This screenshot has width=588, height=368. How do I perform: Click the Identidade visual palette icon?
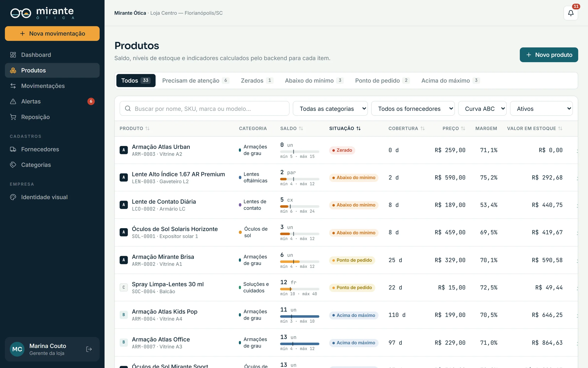(13, 197)
